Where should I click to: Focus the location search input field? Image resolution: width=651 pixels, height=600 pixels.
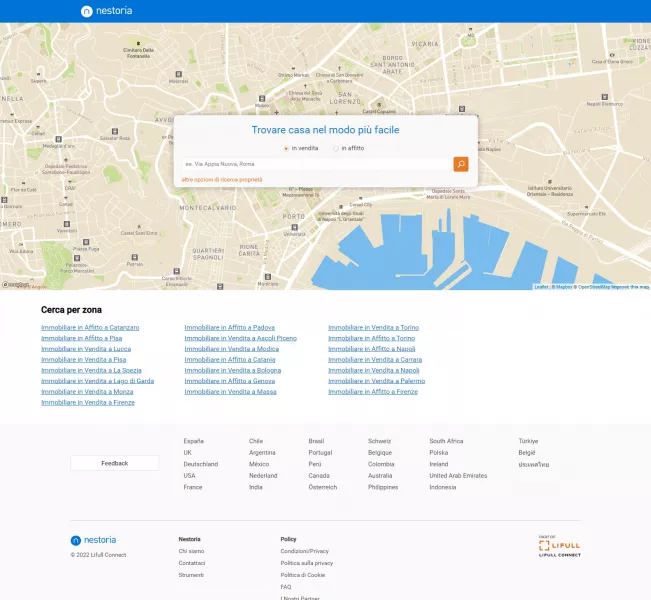(318, 164)
